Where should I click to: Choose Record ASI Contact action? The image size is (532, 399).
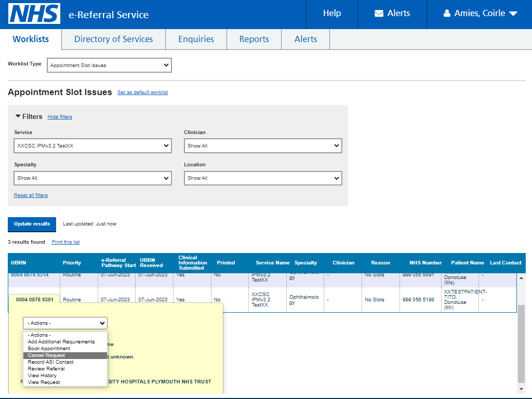tap(65, 362)
